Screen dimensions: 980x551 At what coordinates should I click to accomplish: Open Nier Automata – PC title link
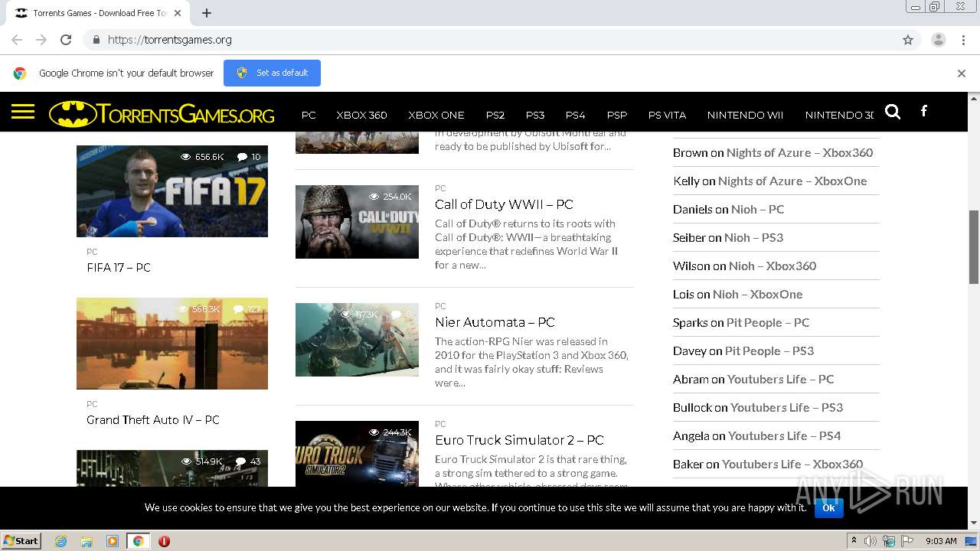495,322
